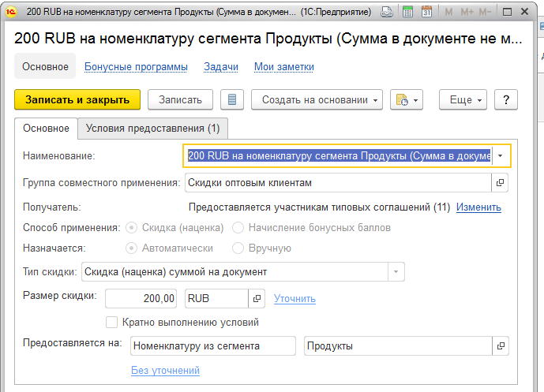This screenshot has height=392, width=544.
Task: Open the Создать на основании menu
Action: point(317,100)
